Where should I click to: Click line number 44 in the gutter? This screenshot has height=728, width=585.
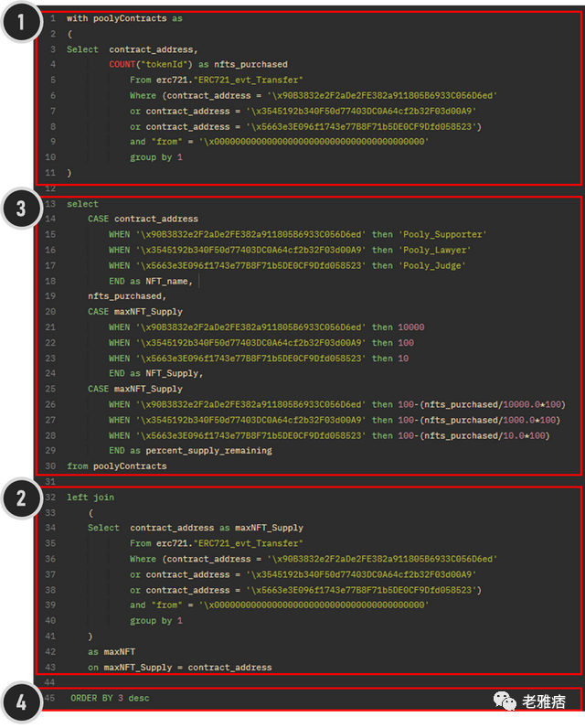pos(50,682)
